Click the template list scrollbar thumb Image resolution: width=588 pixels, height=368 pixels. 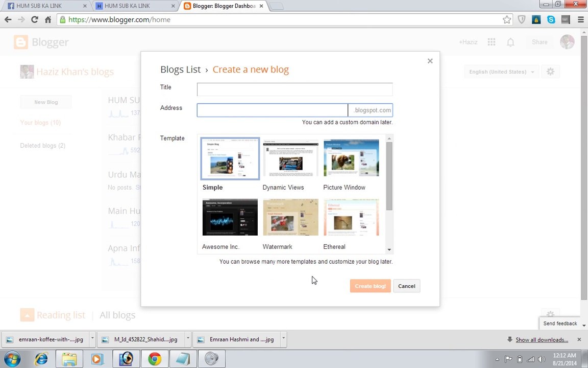[389, 176]
